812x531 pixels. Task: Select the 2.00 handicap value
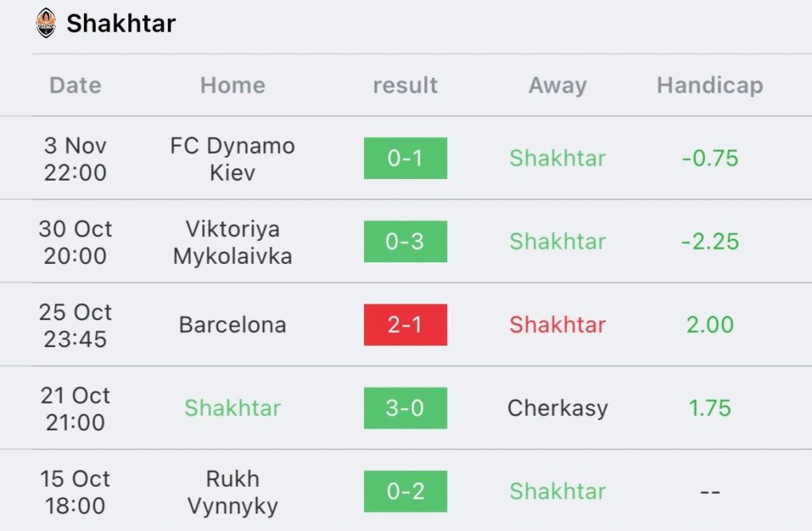click(710, 325)
